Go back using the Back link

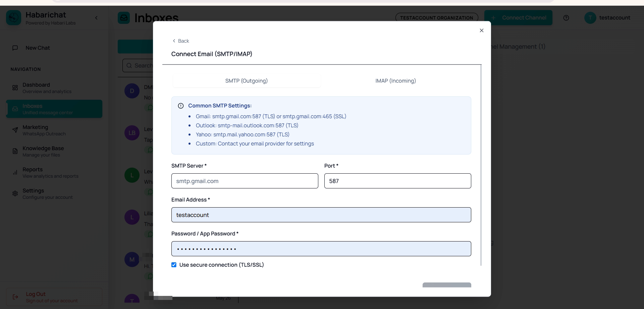(181, 41)
